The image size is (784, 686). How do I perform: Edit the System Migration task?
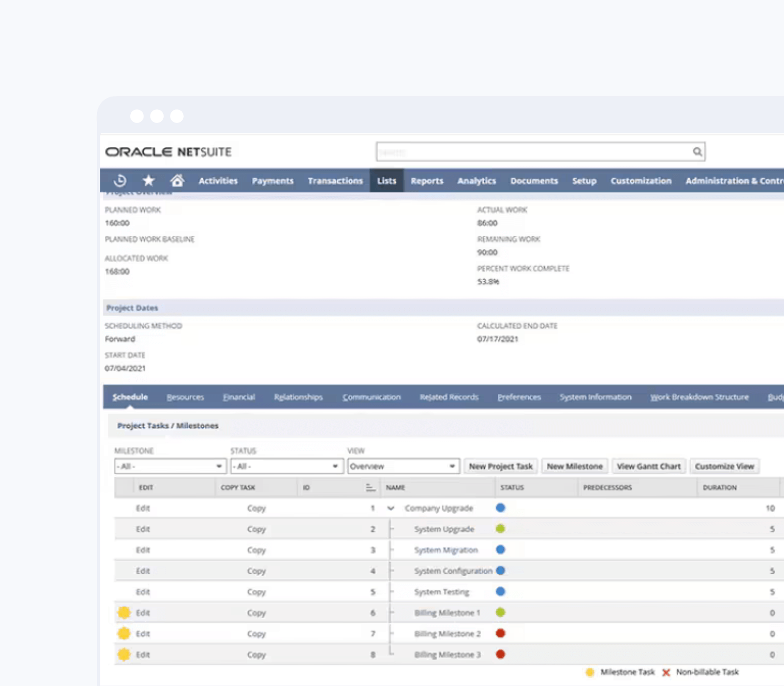point(143,550)
